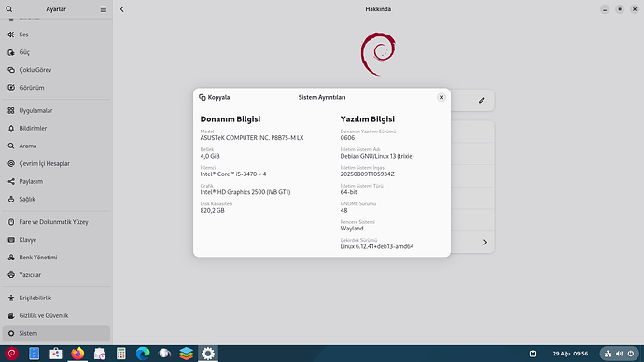Viewport: 644px width, 362px height.
Task: Open the calculator from the taskbar
Action: point(120,354)
